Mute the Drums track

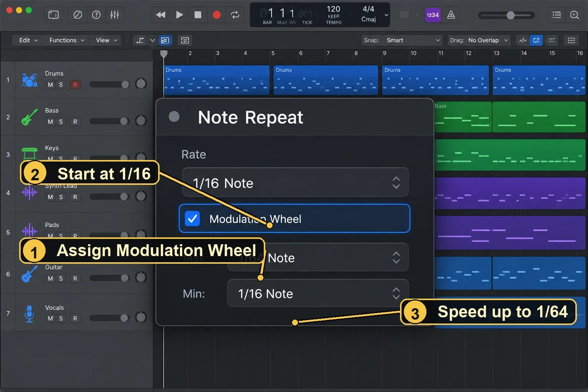pos(50,85)
